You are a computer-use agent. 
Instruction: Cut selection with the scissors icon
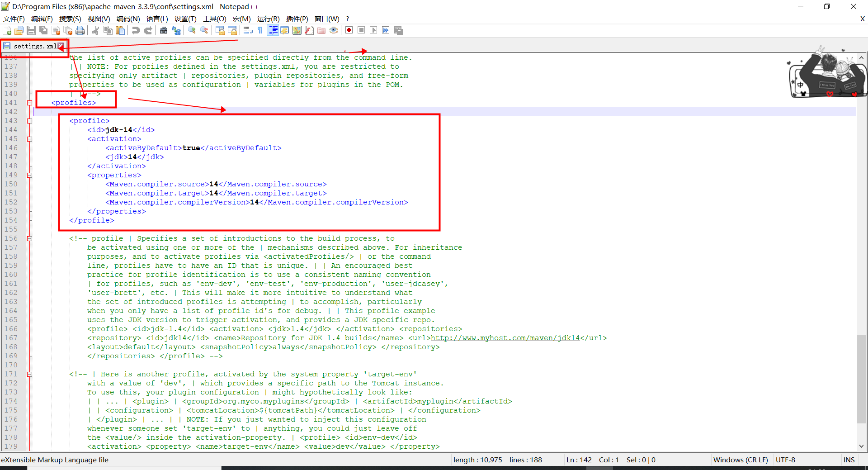(x=95, y=30)
